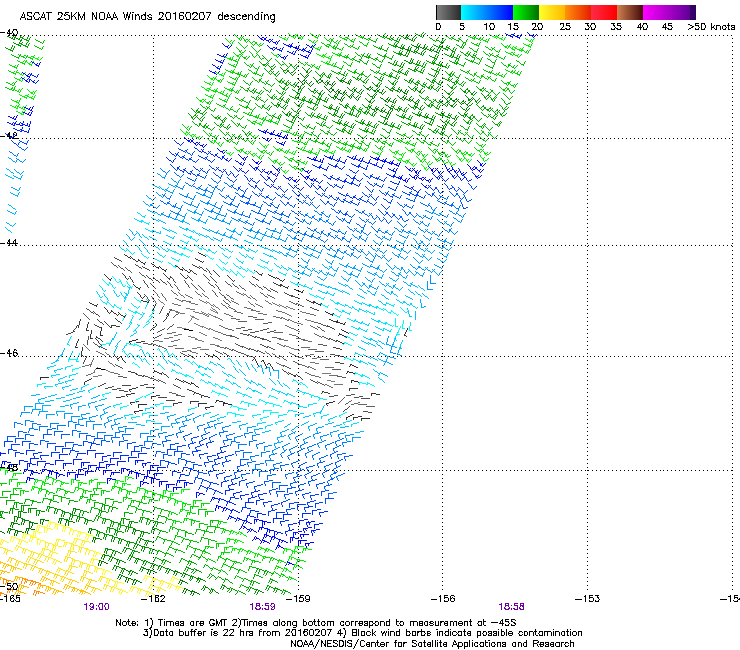
Task: Click the green 15-20 knots color band
Action: (x=526, y=12)
